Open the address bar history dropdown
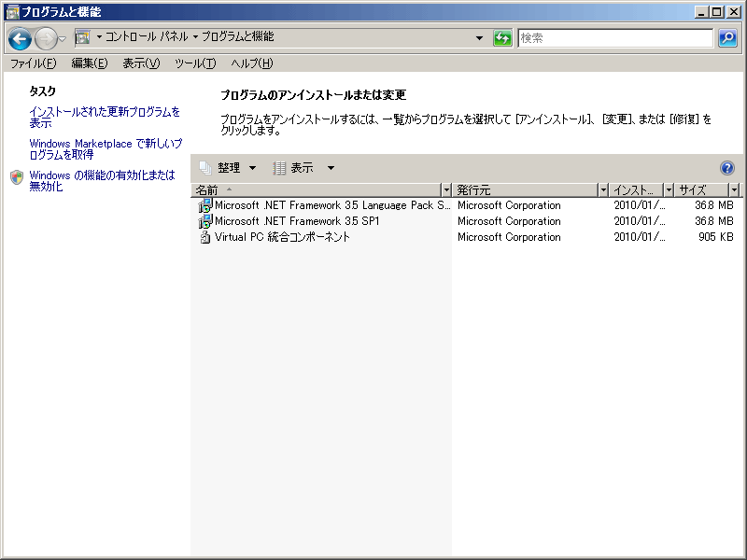Screen dimensions: 747x560 point(479,38)
